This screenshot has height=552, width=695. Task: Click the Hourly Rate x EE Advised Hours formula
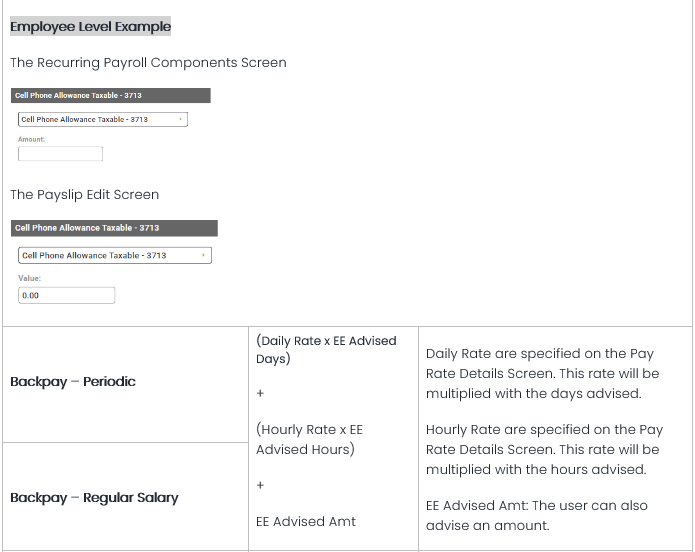pos(309,439)
